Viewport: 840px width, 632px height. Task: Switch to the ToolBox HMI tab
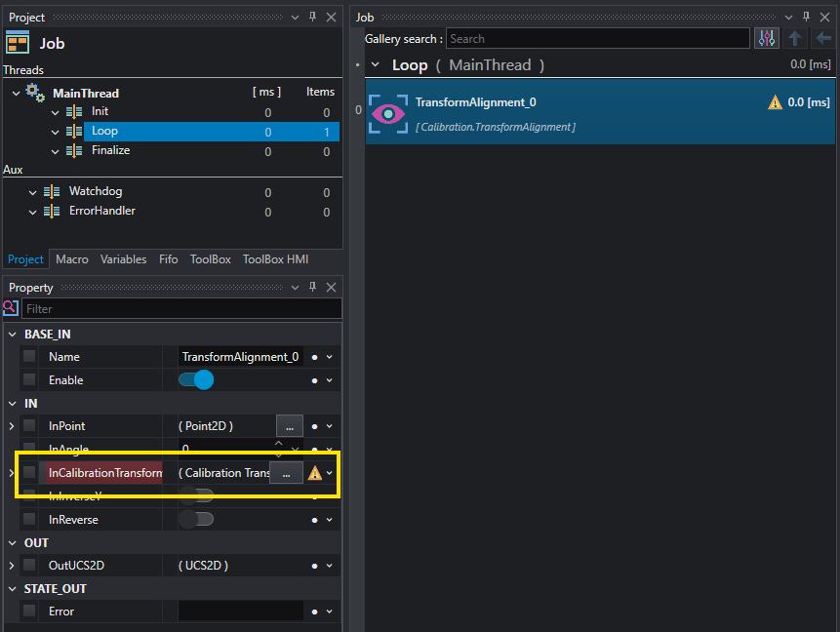tap(275, 259)
